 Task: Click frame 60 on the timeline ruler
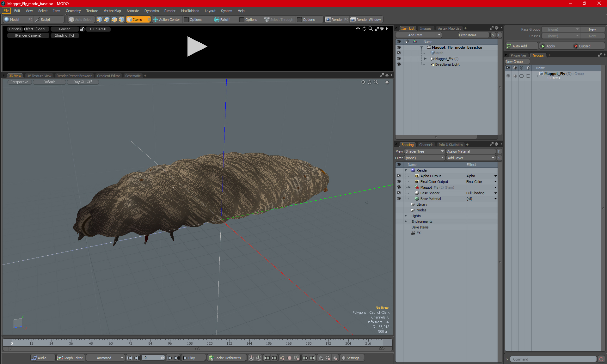111,343
